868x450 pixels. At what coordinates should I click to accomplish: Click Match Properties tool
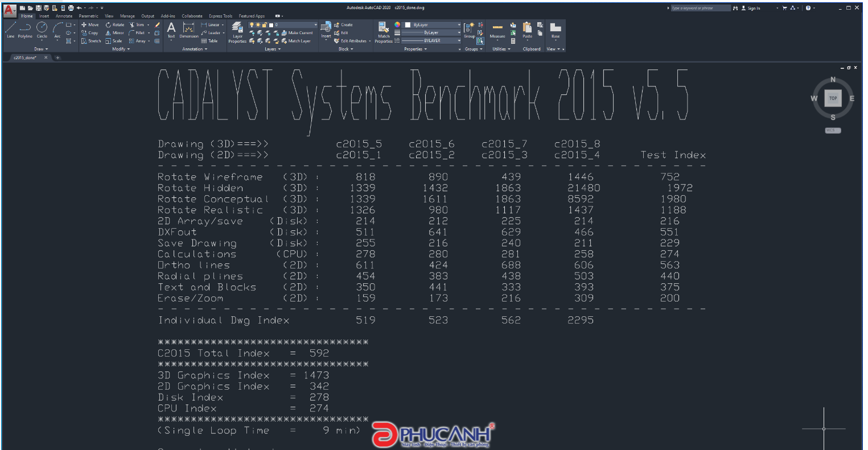click(x=384, y=32)
